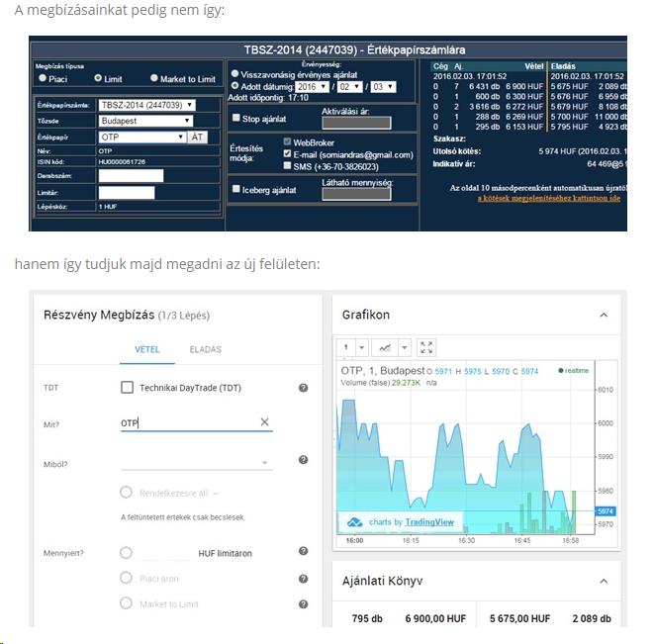Select the Piaci áron radio
The image size is (654, 644).
(126, 578)
